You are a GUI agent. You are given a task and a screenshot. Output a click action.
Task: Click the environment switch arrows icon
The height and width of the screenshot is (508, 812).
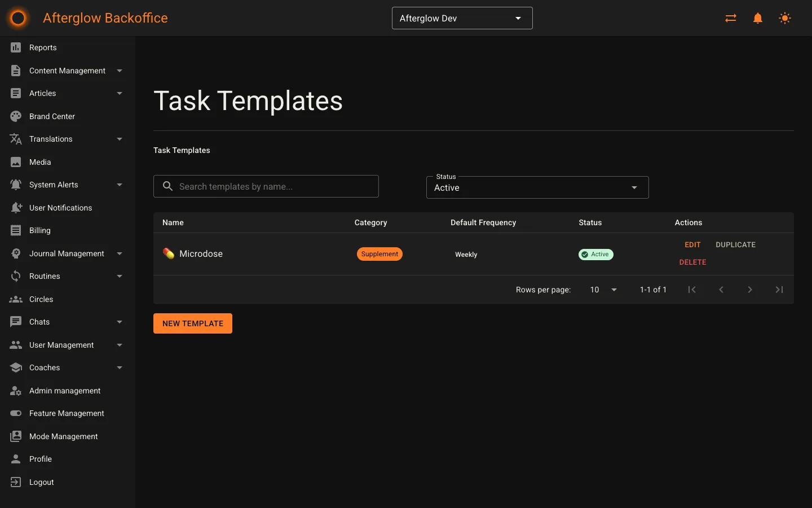pos(730,18)
